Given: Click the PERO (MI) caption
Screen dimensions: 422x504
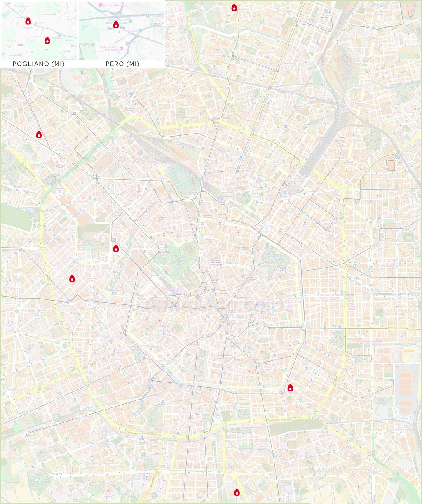Looking at the screenshot, I should tap(123, 64).
